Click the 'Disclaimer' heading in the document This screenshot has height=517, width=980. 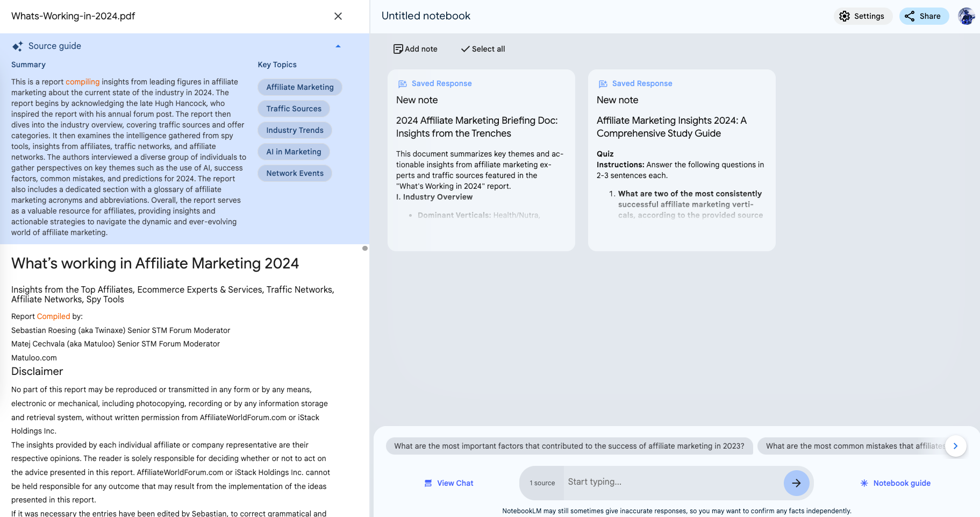(37, 371)
